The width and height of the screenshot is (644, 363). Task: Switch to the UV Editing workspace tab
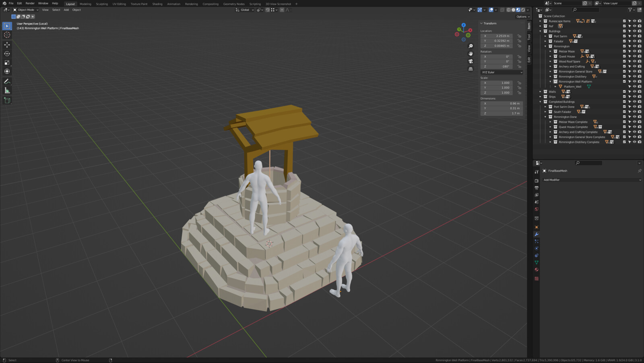pos(119,4)
